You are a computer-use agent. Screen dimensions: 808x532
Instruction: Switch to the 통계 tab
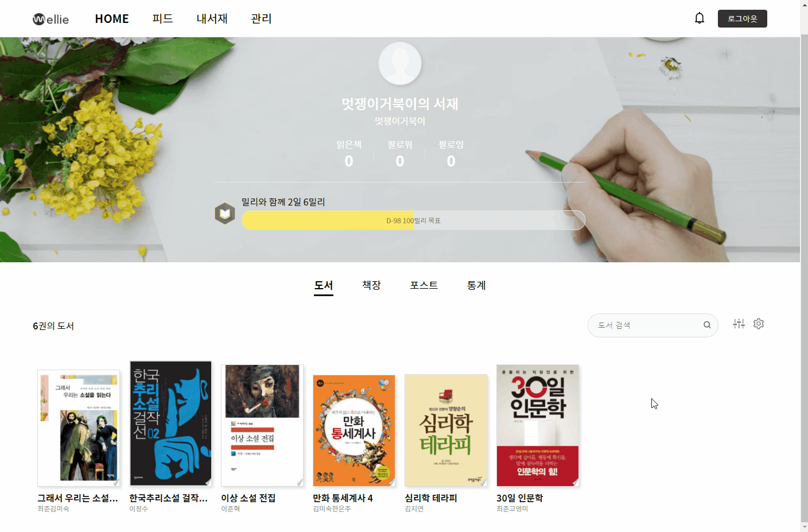tap(476, 285)
